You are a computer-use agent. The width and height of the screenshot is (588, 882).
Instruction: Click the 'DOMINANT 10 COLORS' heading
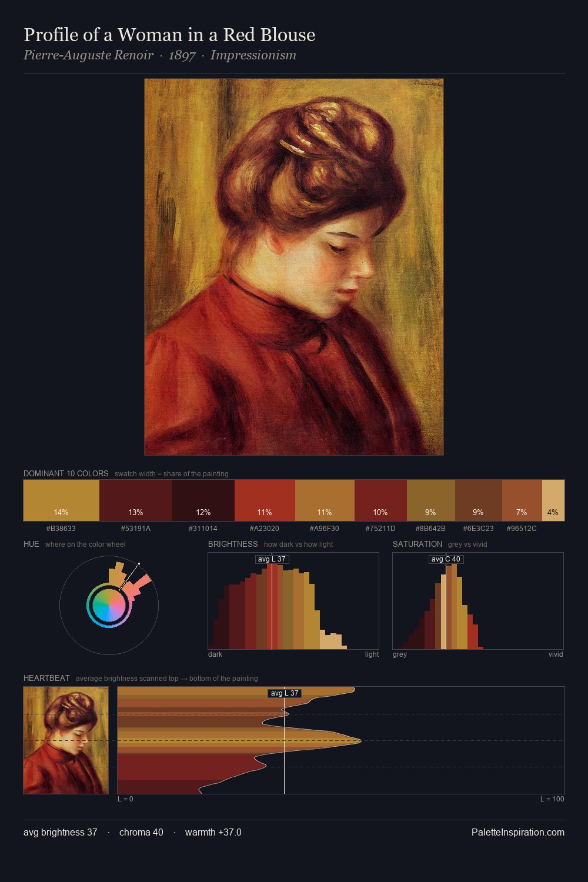pyautogui.click(x=66, y=473)
